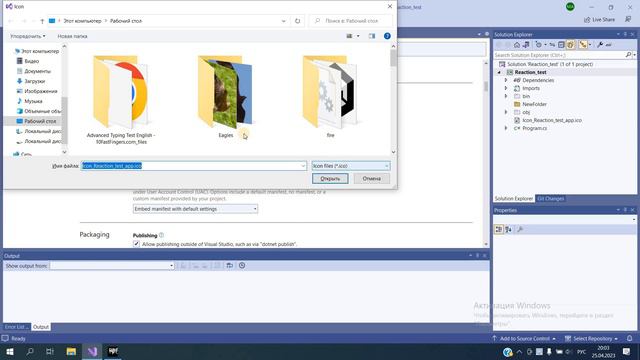Switch to the Output tab at bottom
Viewport: 640px width, 360px height.
41,327
